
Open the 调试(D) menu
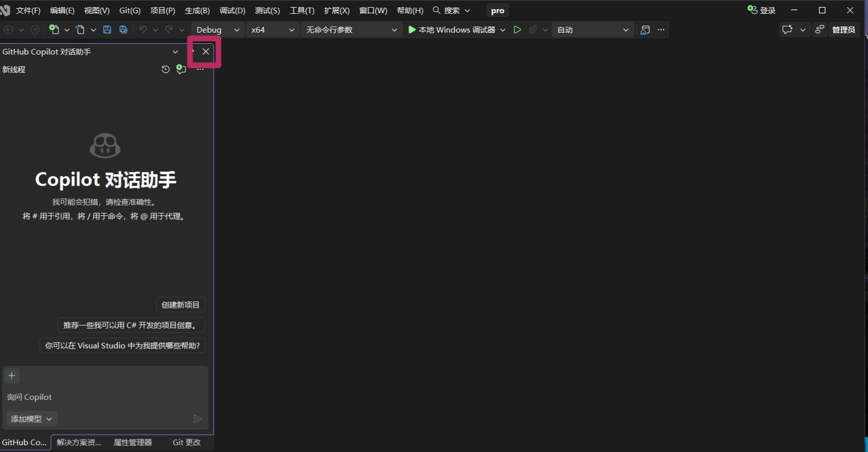pos(233,11)
